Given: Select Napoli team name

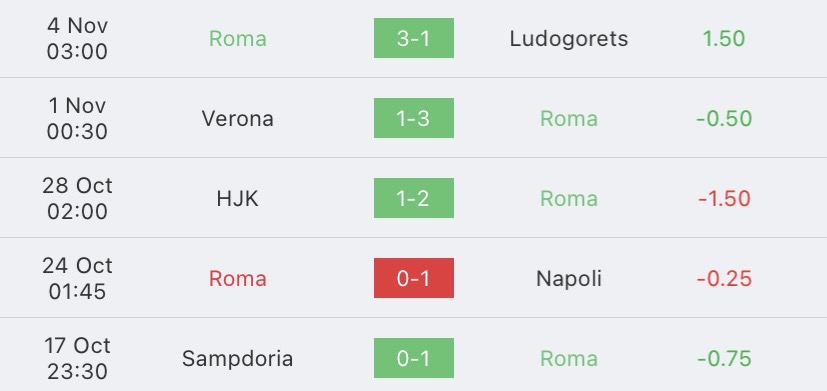Looking at the screenshot, I should point(569,279).
